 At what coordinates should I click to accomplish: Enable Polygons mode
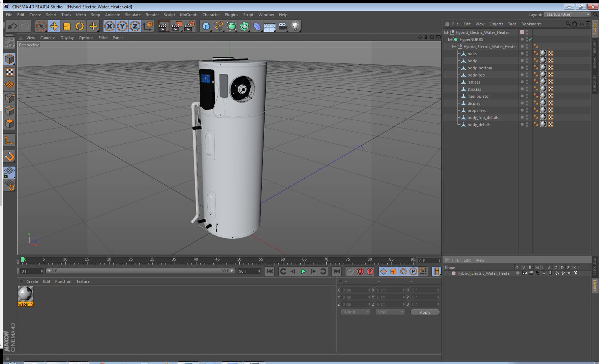pos(9,123)
